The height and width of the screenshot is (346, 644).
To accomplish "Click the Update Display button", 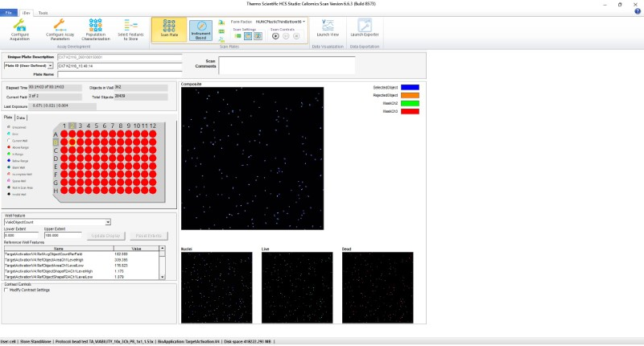I will click(105, 235).
